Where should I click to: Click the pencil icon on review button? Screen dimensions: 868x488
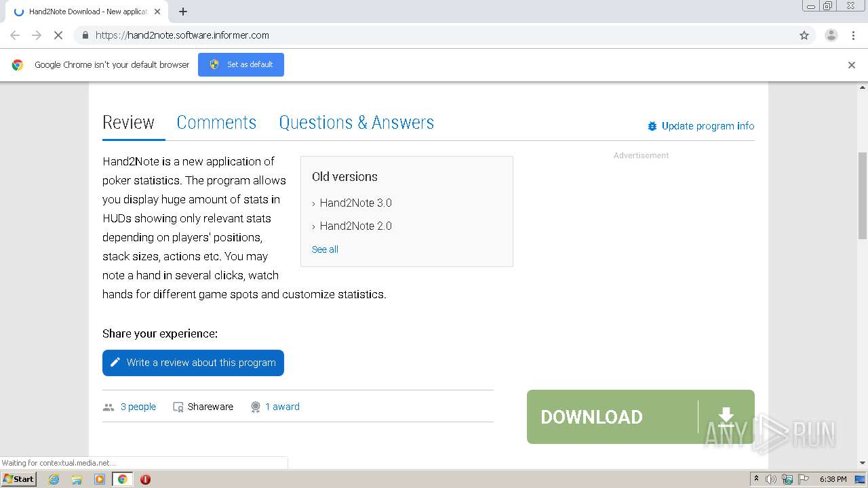click(115, 363)
